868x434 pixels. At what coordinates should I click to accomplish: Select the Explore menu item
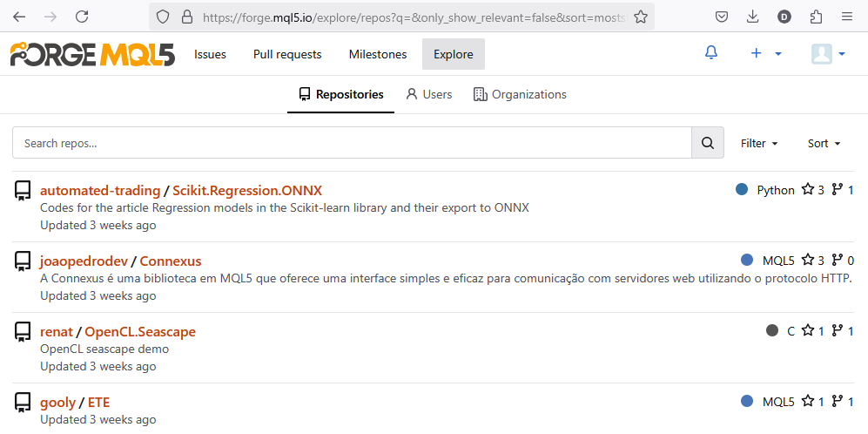pyautogui.click(x=454, y=54)
